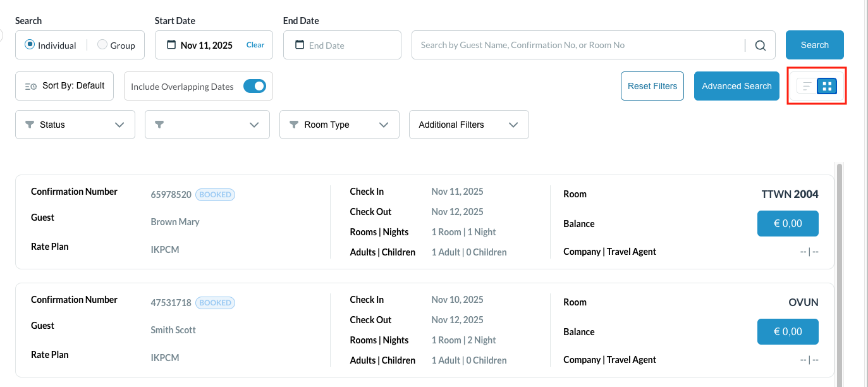868x387 pixels.
Task: Open the Room Type dropdown
Action: (x=384, y=125)
